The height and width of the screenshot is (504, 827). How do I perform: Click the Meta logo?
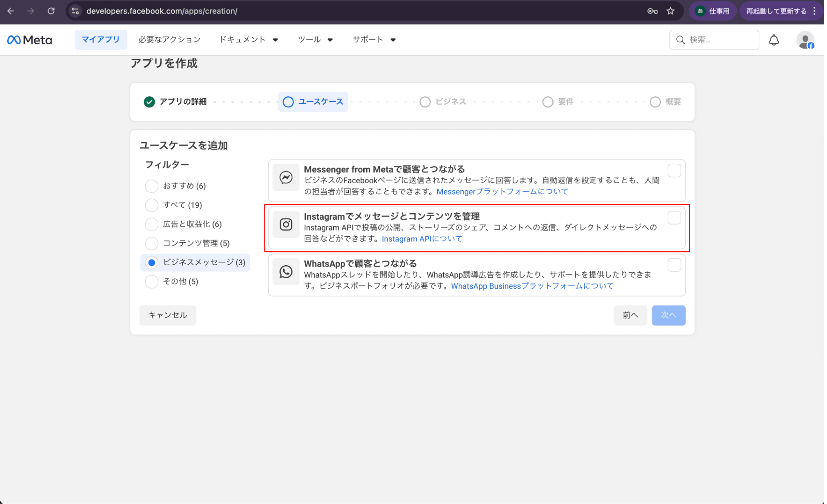click(30, 40)
